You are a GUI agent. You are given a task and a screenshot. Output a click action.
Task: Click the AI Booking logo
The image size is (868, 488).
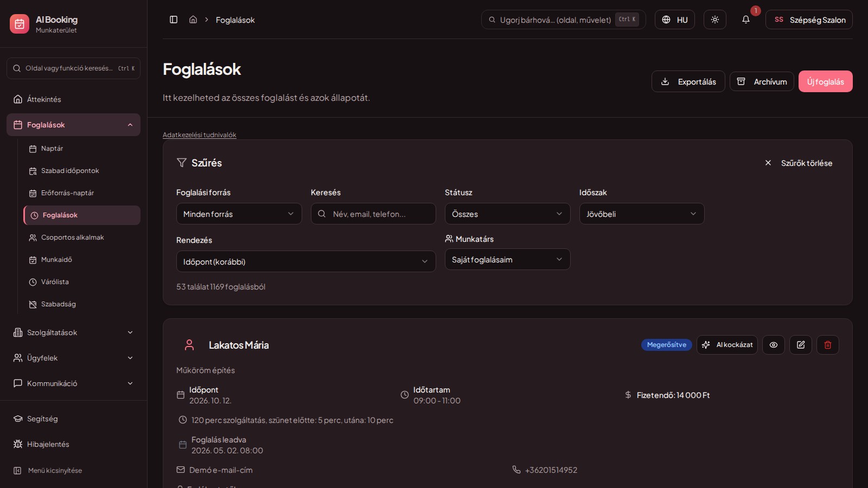tap(20, 24)
